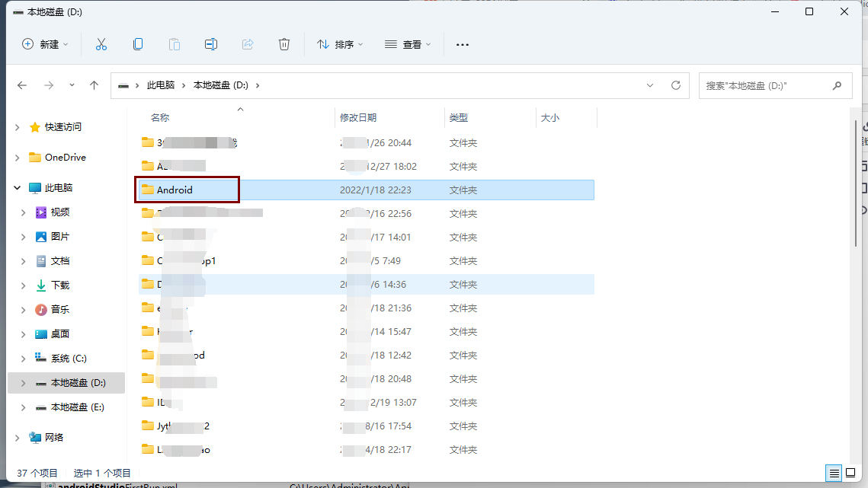This screenshot has width=868, height=488.
Task: Click the drive icon in address bar
Action: coord(123,86)
